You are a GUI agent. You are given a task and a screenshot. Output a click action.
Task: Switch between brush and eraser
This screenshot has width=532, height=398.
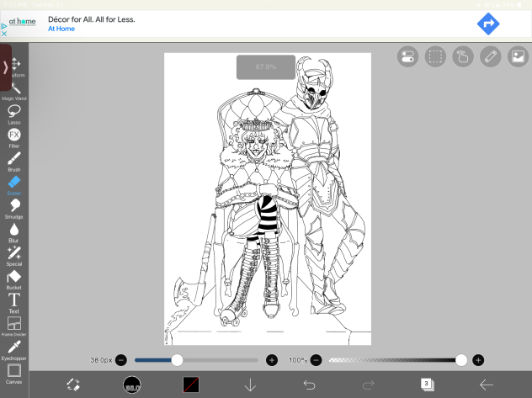(73, 385)
